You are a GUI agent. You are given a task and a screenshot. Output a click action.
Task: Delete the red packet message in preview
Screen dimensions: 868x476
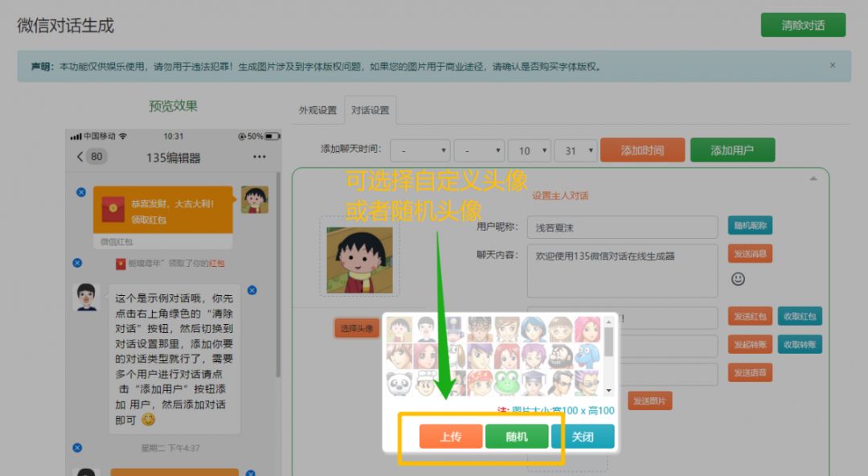coord(81,192)
